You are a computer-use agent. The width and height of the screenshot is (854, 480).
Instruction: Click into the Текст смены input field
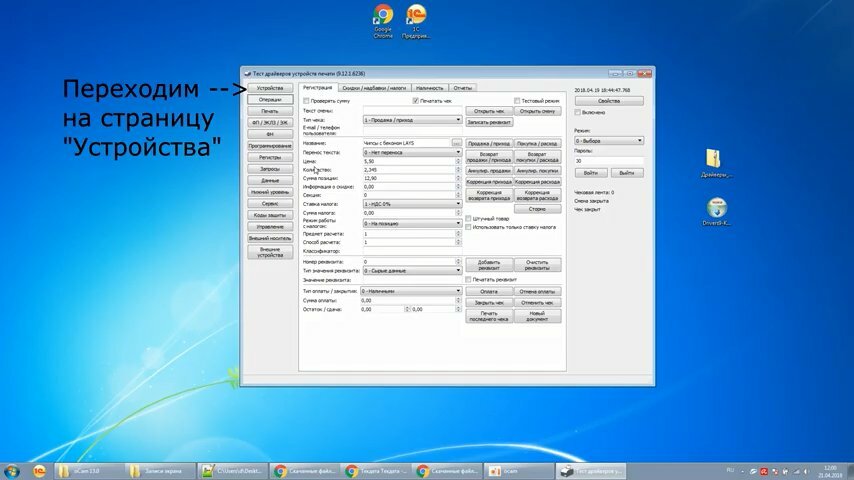[412, 111]
